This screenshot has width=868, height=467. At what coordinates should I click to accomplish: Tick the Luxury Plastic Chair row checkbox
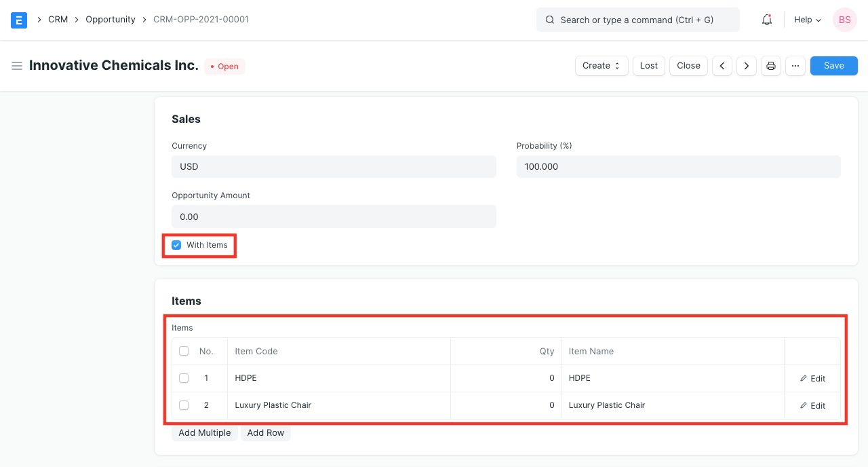point(184,405)
